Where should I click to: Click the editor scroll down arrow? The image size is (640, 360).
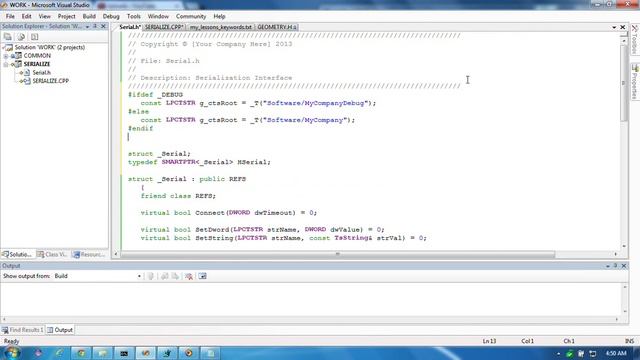pyautogui.click(x=624, y=246)
